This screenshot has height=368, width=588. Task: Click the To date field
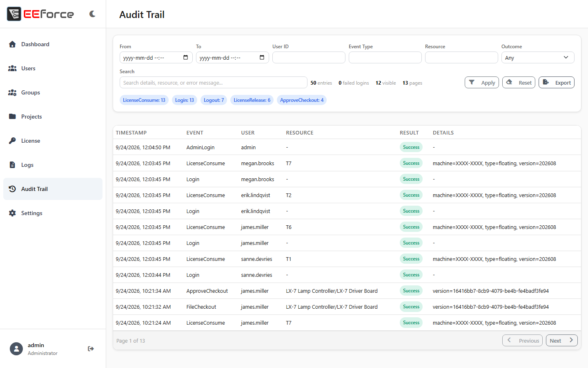pos(232,58)
